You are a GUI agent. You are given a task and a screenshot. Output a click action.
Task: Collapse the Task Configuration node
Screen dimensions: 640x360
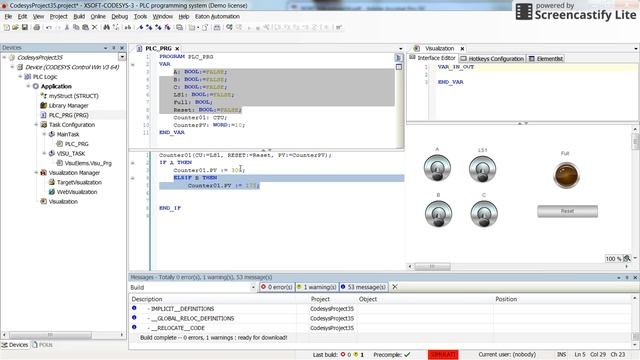coord(36,124)
